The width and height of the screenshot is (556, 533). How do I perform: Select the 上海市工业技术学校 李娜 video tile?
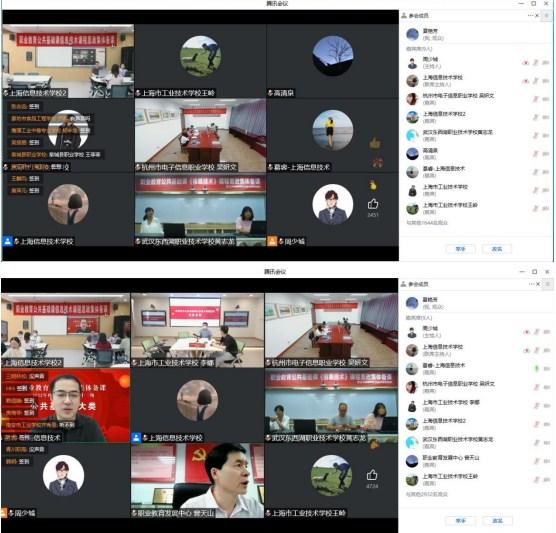tap(198, 330)
